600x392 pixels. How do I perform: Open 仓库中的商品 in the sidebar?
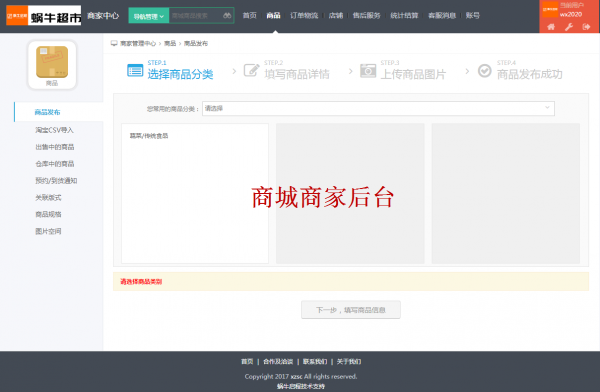click(x=55, y=164)
